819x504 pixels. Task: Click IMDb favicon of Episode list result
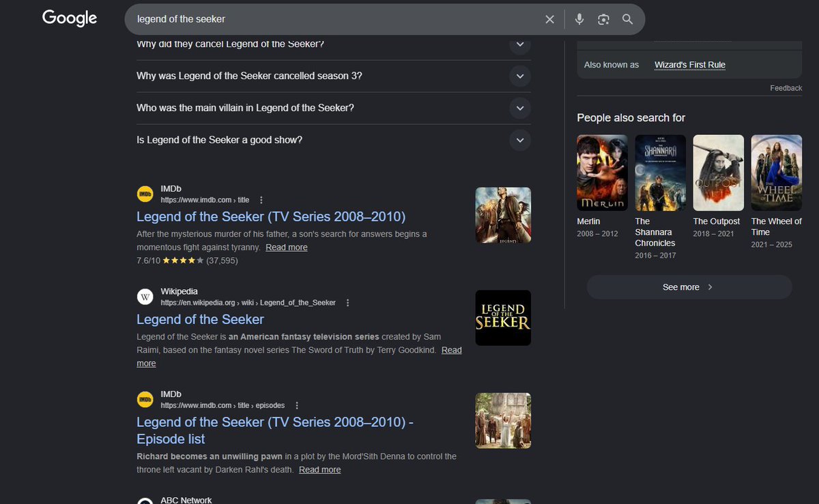point(145,400)
